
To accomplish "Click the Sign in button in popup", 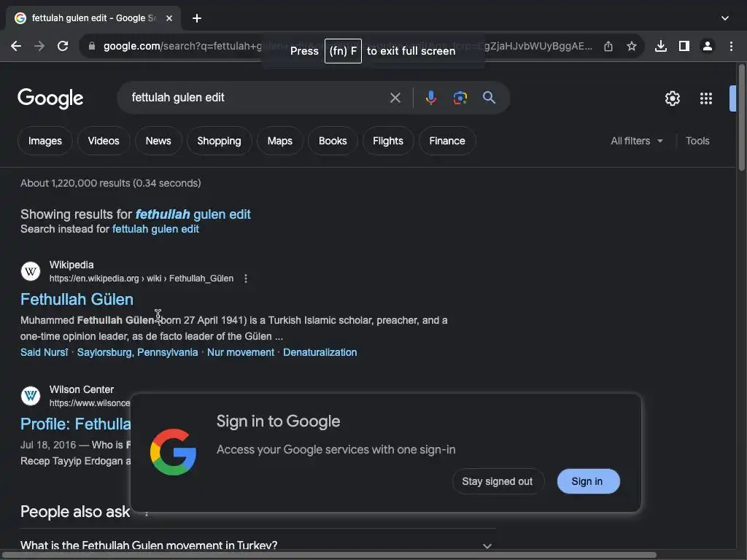I will [589, 481].
